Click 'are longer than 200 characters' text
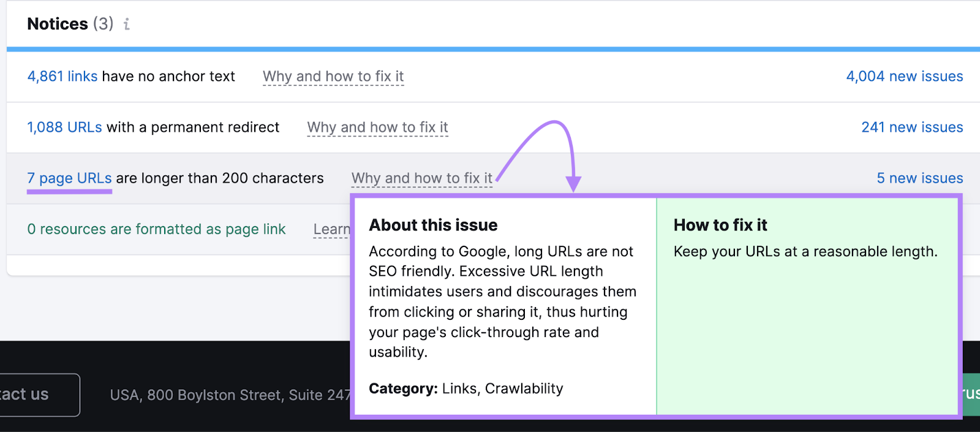Viewport: 980px width, 432px height. [220, 178]
